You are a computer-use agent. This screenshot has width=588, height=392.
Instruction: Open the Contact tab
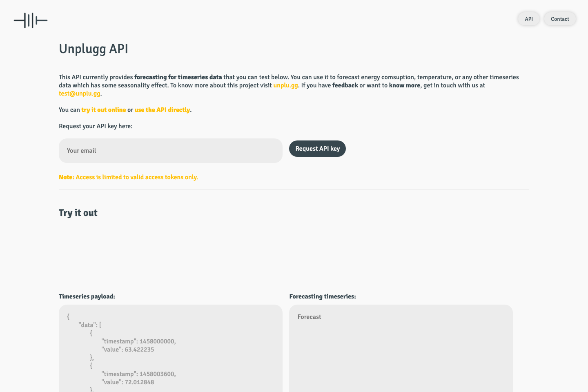(x=560, y=19)
